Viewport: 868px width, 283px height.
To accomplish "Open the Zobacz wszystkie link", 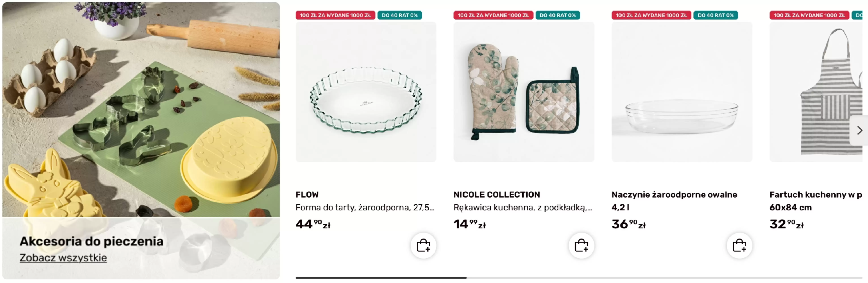I will pyautogui.click(x=63, y=258).
